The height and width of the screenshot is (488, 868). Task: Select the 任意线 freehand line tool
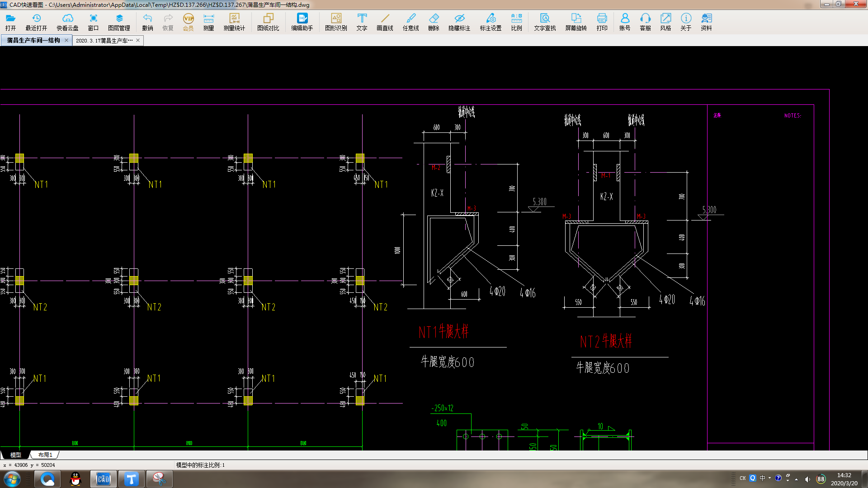point(410,22)
